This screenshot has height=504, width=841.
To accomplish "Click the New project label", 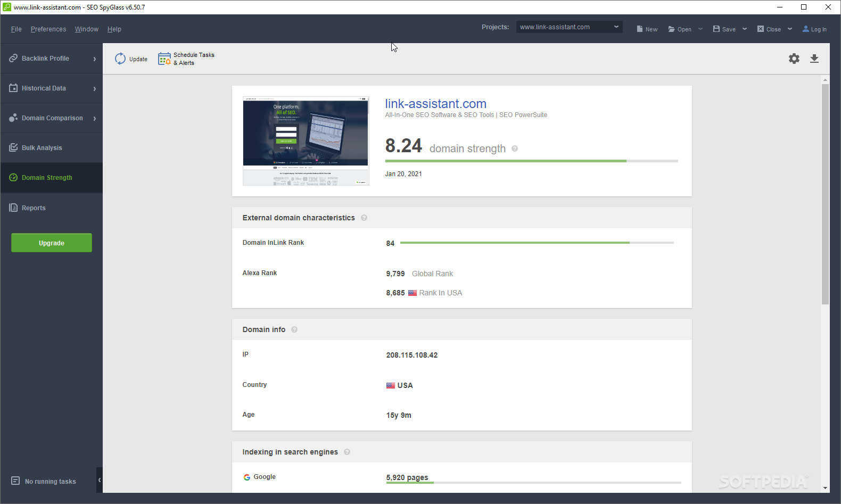I will click(x=652, y=29).
